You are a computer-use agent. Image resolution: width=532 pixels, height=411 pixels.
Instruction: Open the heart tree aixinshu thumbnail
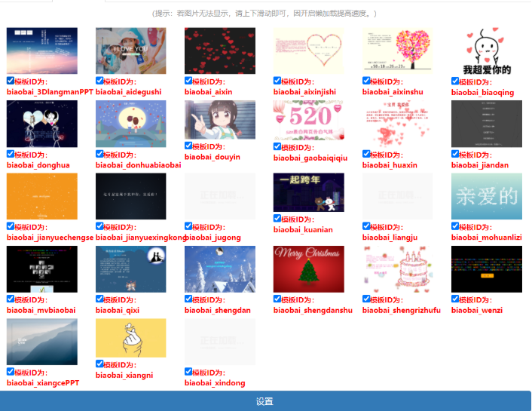(x=397, y=51)
